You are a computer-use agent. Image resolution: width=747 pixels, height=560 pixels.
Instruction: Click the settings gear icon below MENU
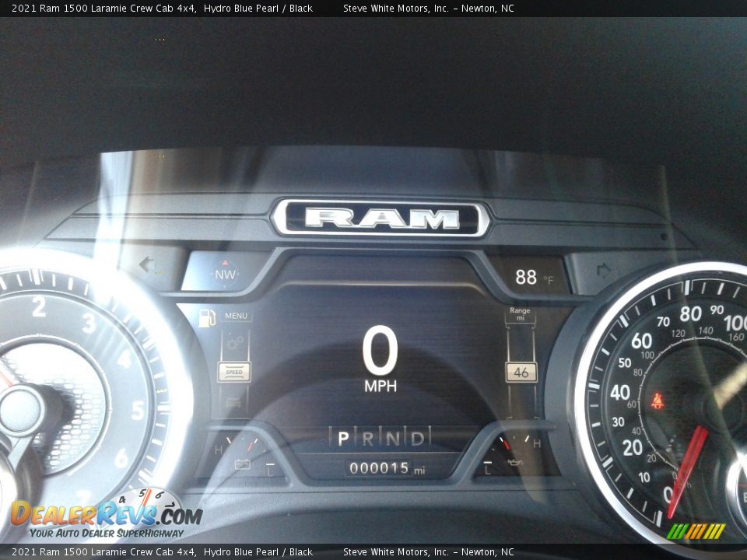point(233,342)
